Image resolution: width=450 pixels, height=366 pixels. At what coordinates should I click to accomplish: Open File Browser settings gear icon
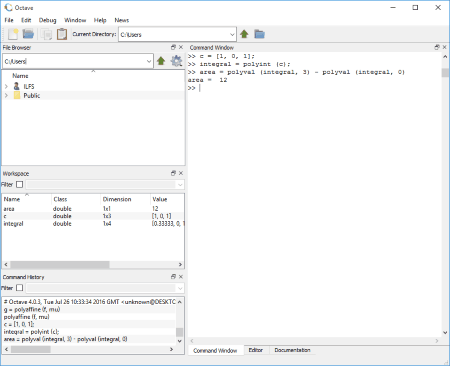[x=176, y=61]
